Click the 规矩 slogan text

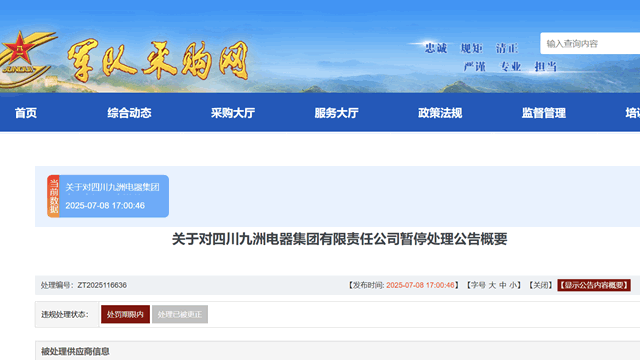click(x=471, y=48)
